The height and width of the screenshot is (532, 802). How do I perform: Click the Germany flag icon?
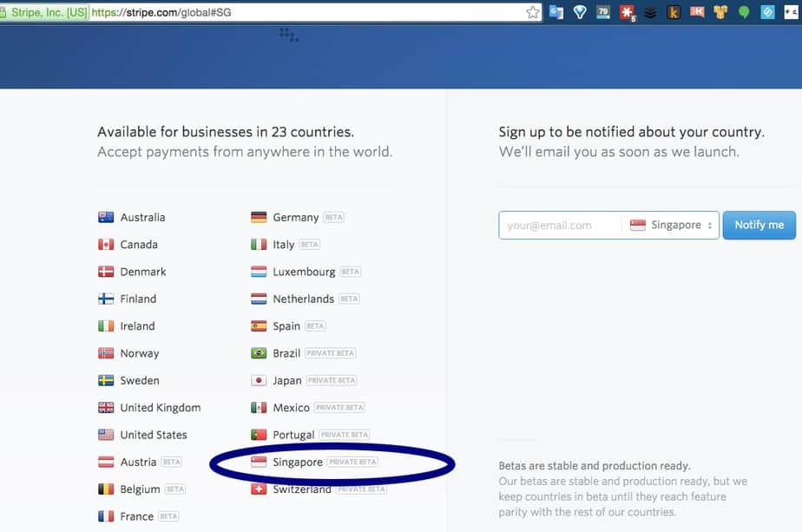(259, 218)
